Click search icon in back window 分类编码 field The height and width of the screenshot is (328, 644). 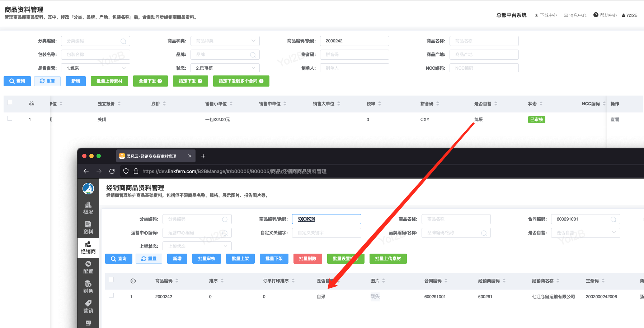click(x=123, y=41)
